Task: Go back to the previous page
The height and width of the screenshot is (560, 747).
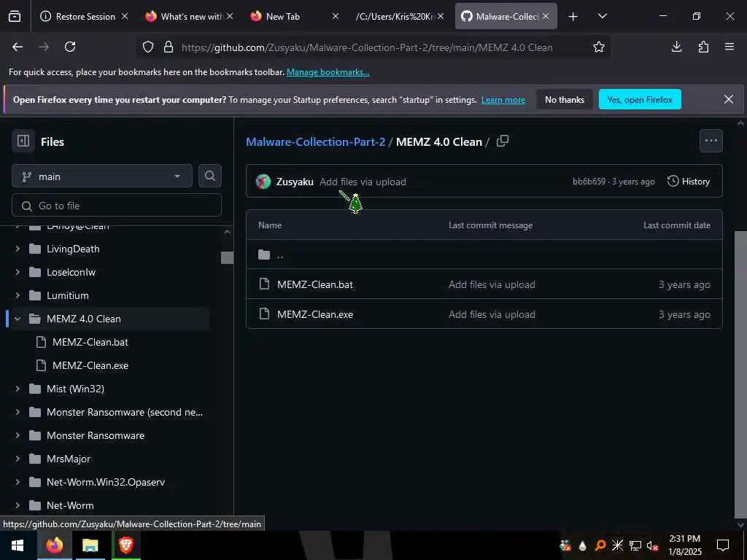Action: click(18, 47)
